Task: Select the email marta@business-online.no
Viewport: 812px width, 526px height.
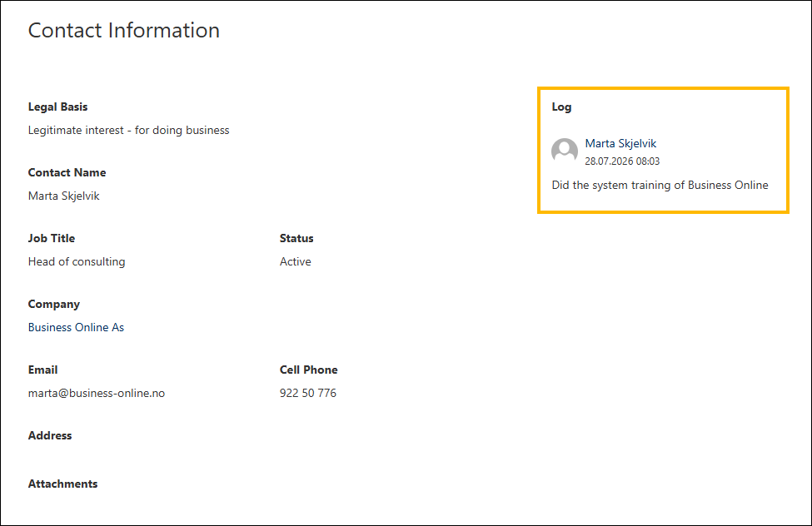Action: point(97,393)
